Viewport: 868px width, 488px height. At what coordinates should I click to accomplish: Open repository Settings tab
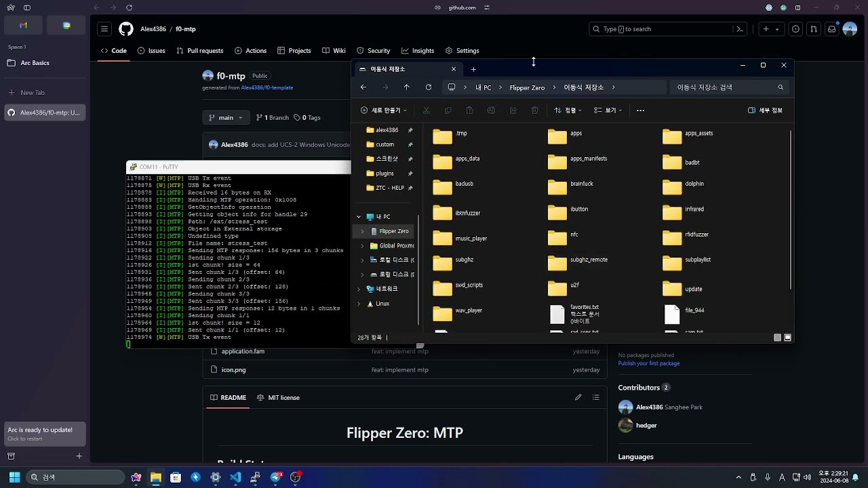click(x=462, y=51)
